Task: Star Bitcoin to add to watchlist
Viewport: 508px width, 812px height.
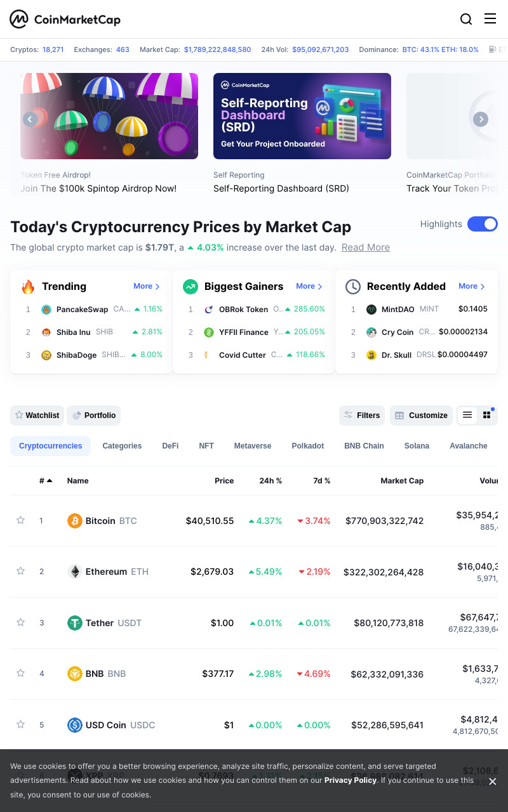Action: [x=20, y=520]
